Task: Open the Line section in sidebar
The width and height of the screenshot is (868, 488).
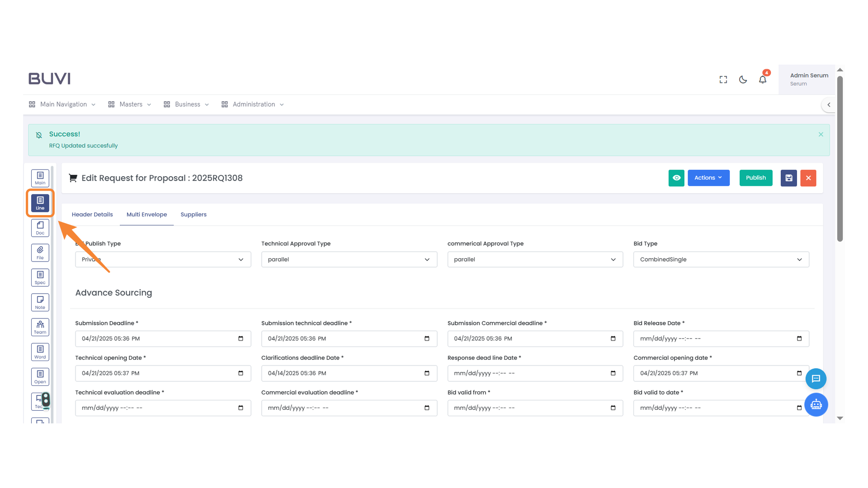Action: tap(40, 203)
